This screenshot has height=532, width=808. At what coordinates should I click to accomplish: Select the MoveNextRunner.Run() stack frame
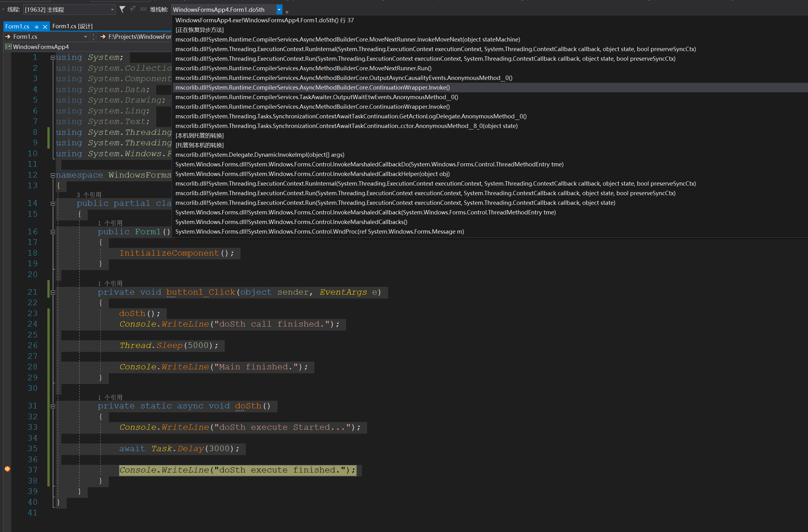(304, 68)
